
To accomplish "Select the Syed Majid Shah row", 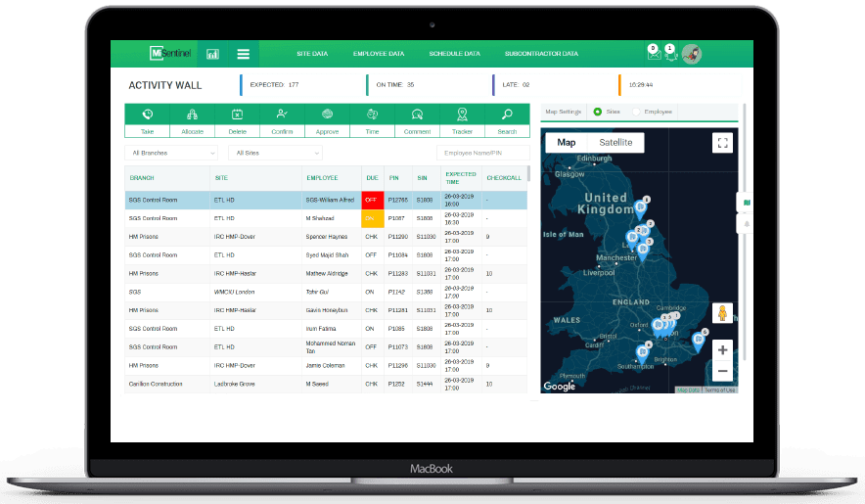I will pos(326,255).
